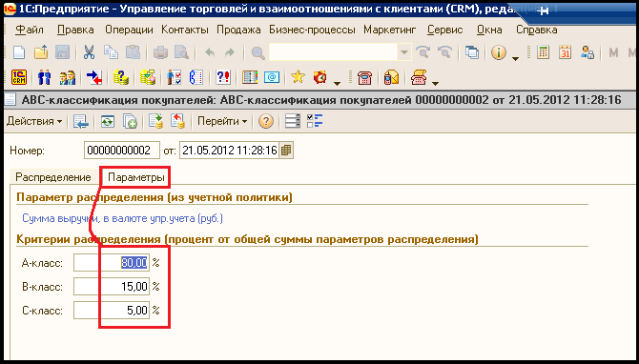
Task: Open the Файл menu
Action: (x=29, y=30)
